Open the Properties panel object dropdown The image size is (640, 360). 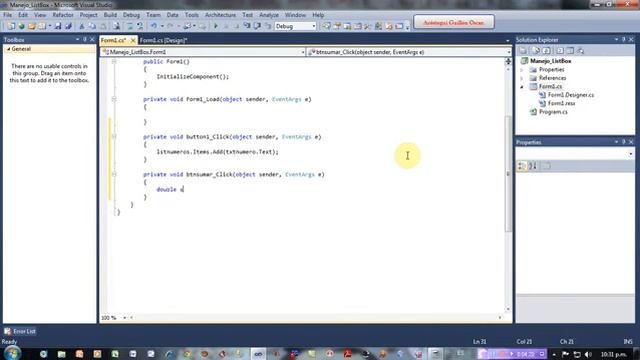coord(631,154)
